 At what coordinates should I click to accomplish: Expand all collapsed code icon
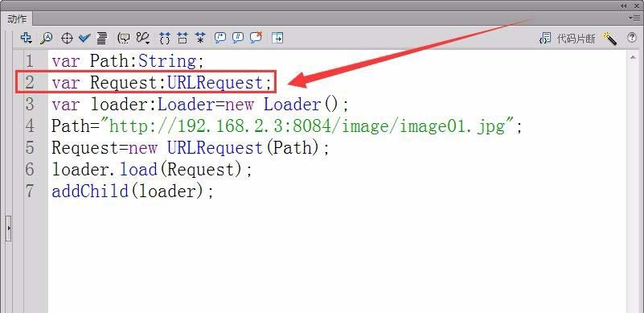(x=200, y=39)
